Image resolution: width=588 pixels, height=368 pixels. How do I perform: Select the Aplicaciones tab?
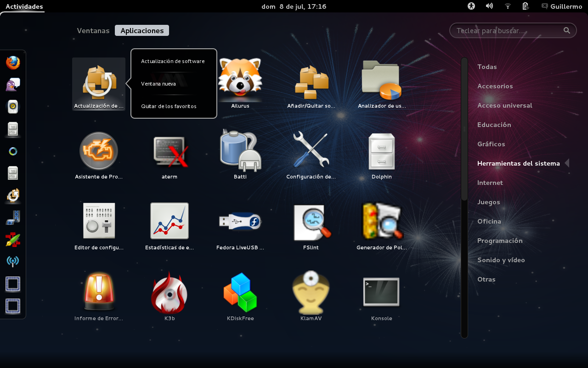(x=142, y=30)
